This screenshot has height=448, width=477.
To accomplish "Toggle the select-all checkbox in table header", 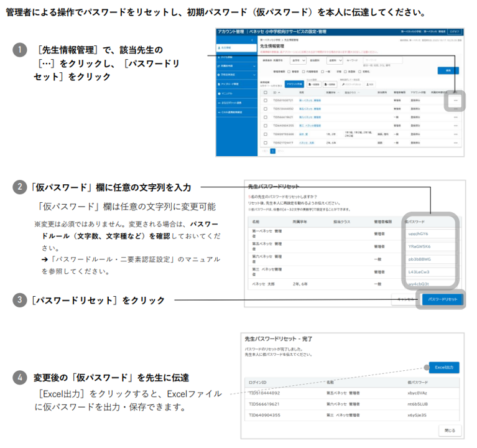I will [266, 91].
